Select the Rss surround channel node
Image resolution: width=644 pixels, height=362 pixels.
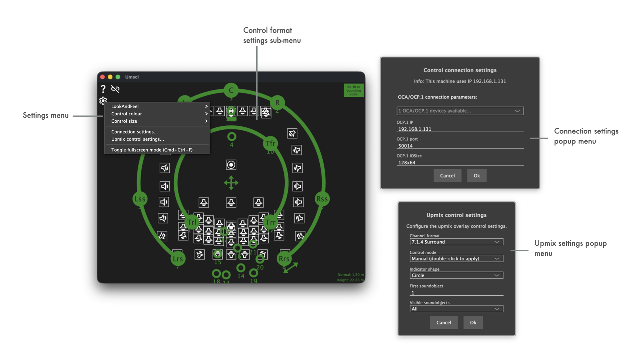tap(322, 199)
